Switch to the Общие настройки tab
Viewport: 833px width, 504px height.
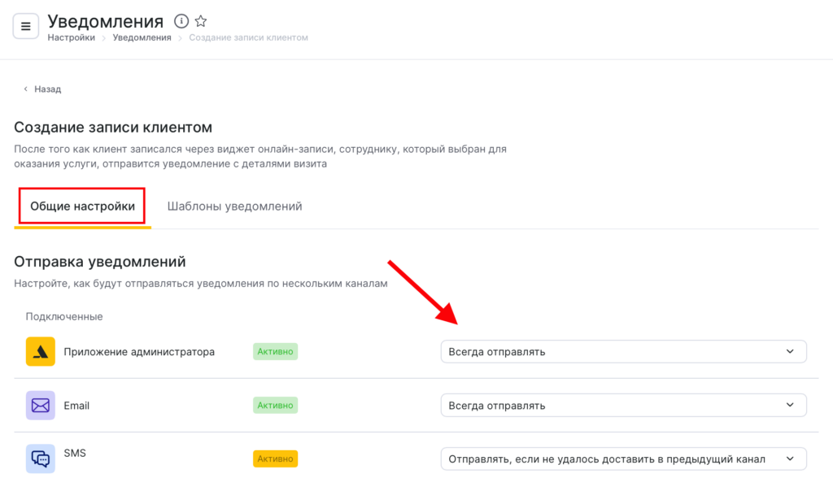coord(82,206)
